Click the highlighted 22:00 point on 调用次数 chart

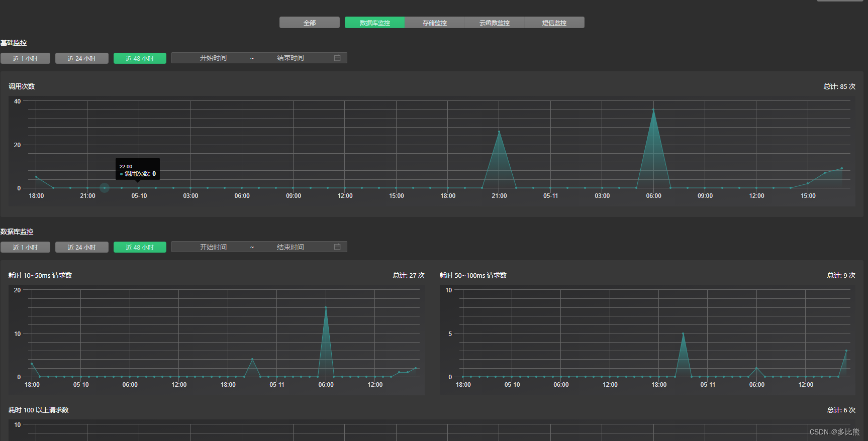click(x=105, y=188)
